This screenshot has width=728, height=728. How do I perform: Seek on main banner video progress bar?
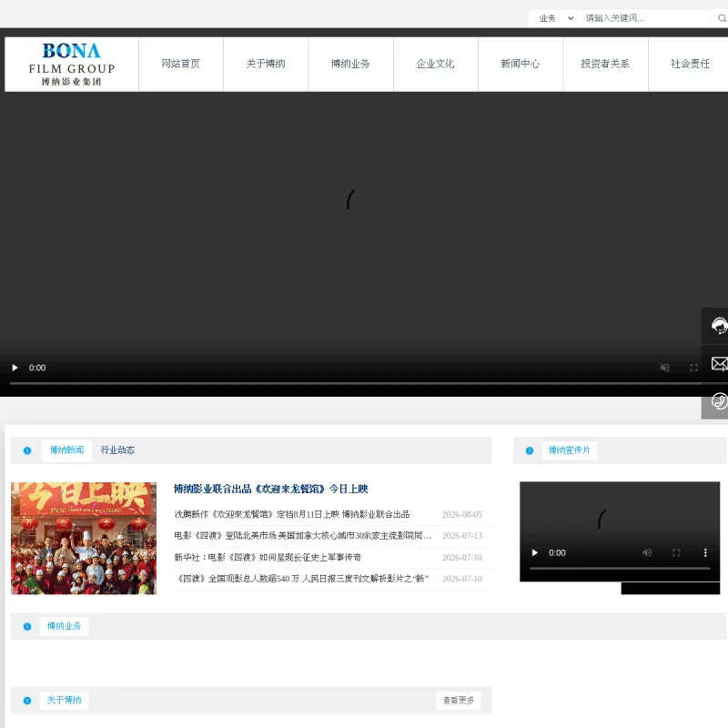coord(355,383)
